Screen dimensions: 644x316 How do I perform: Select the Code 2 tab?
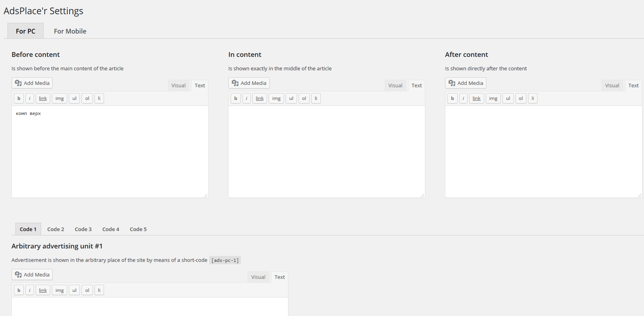56,229
